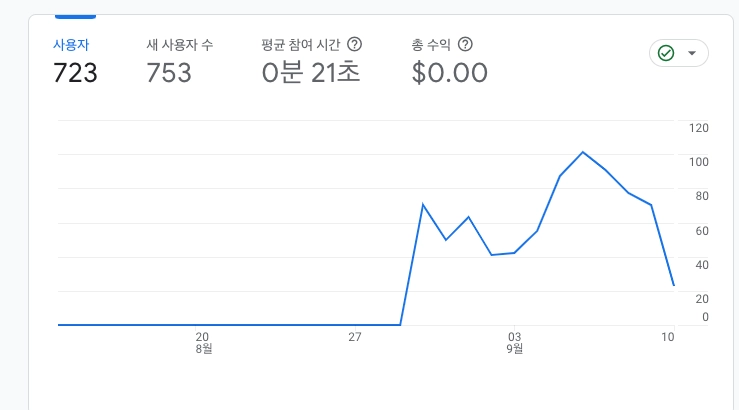The image size is (739, 410).
Task: Select the 사용자 metric tab
Action: 72,44
